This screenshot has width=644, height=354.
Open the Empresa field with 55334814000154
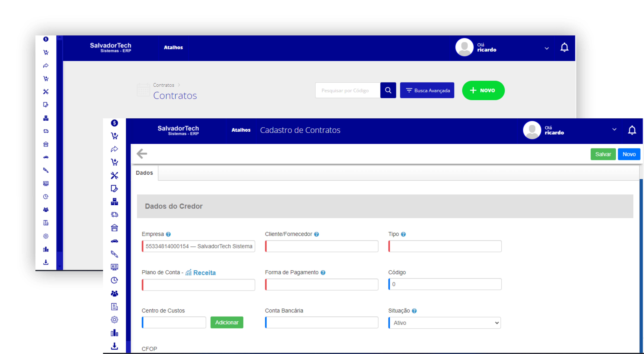point(198,246)
